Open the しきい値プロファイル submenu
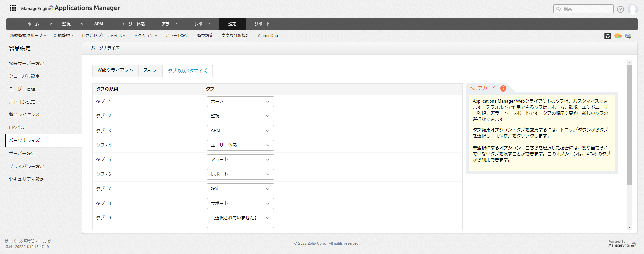This screenshot has height=254, width=644. (103, 36)
